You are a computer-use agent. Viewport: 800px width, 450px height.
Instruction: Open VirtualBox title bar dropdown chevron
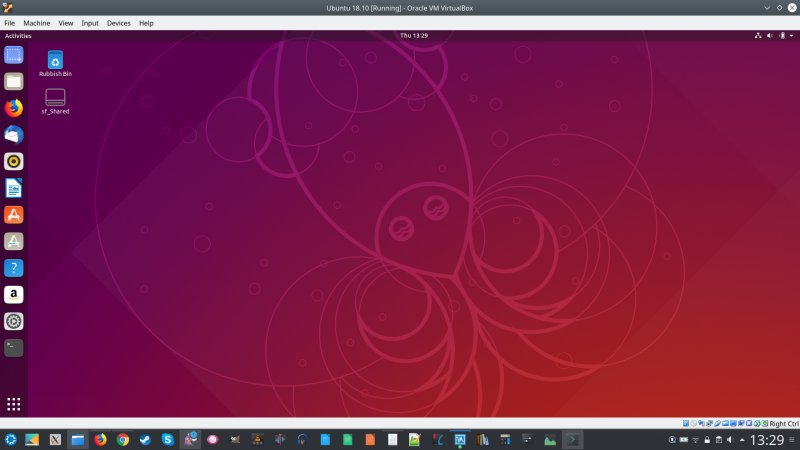tap(767, 8)
